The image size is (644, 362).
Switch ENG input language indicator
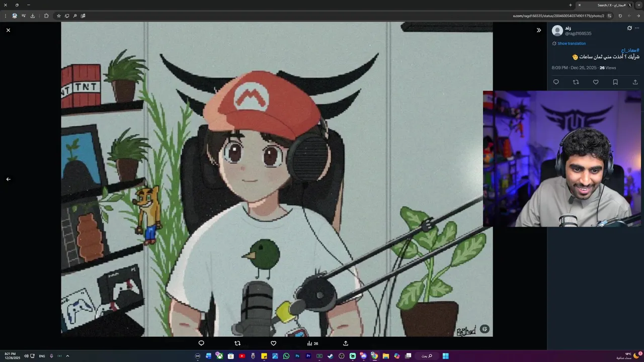(x=42, y=356)
